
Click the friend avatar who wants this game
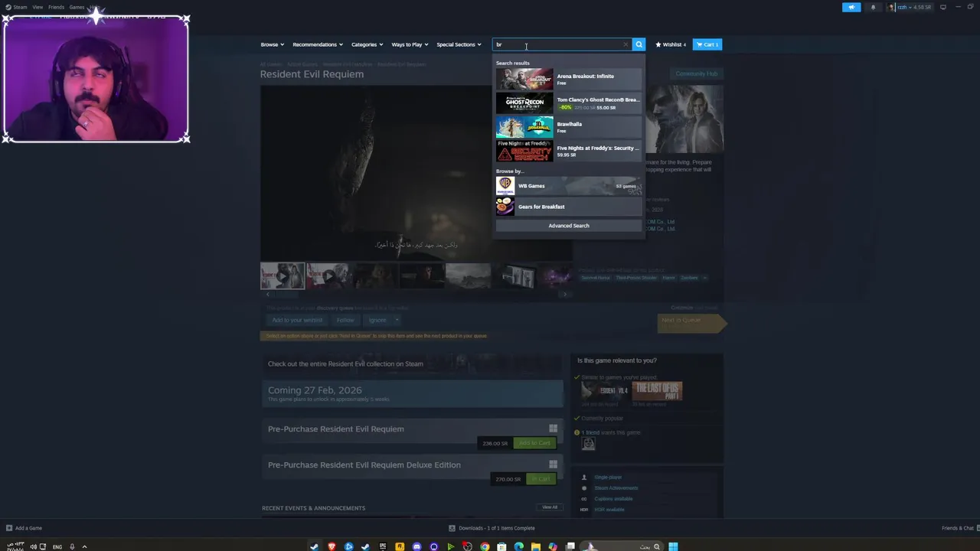click(588, 444)
